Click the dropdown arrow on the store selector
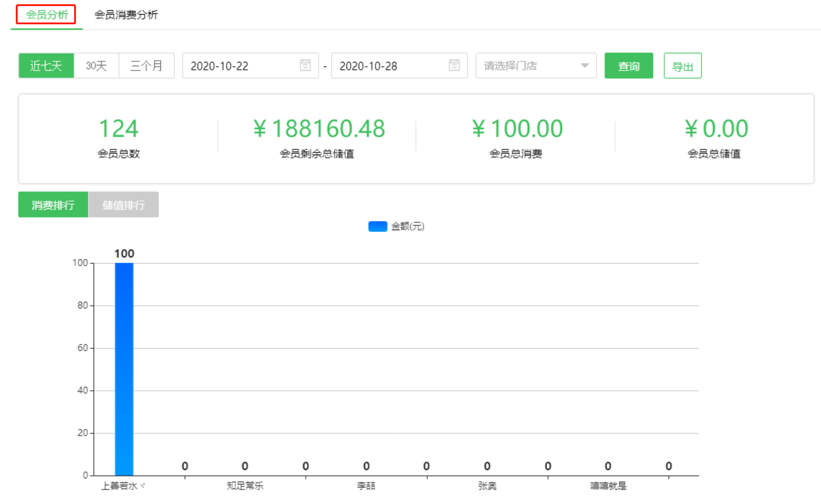This screenshot has width=821, height=504. (584, 66)
